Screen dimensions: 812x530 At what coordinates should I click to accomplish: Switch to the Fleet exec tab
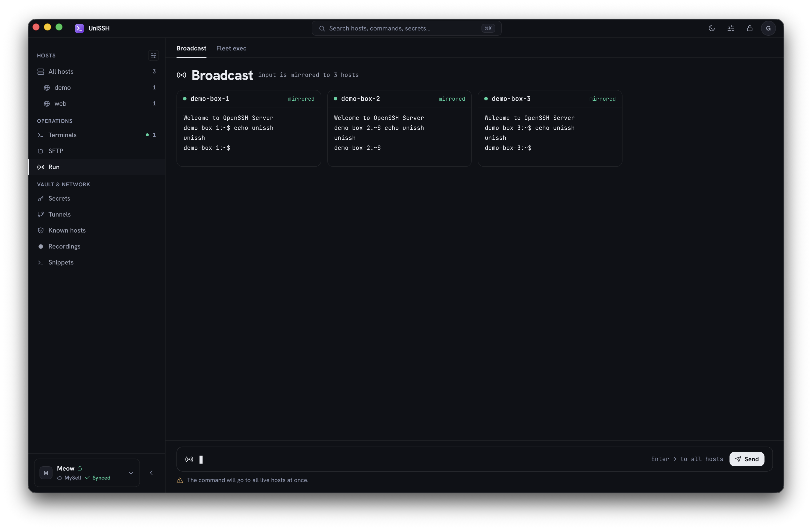point(231,48)
